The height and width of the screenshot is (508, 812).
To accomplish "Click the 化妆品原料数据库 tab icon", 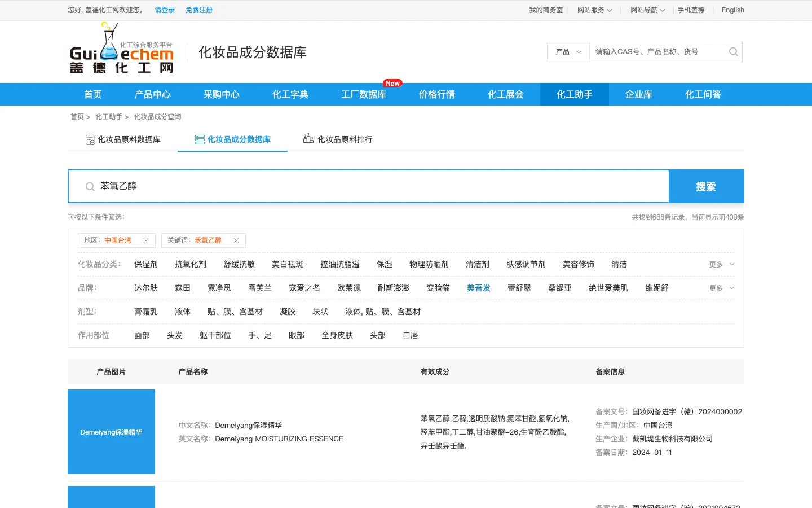I will pyautogui.click(x=90, y=140).
